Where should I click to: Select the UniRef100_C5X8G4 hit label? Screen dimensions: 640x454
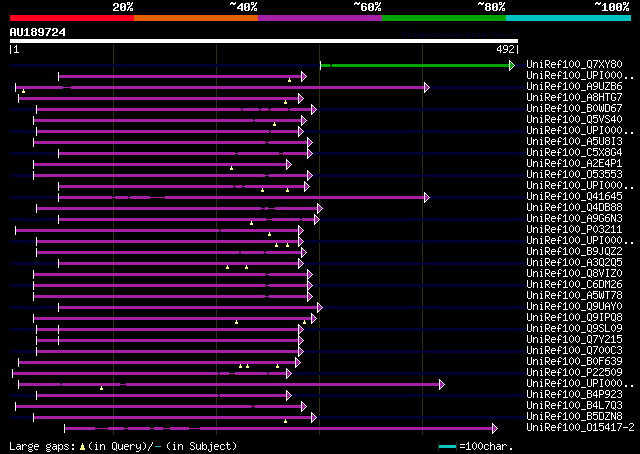574,152
